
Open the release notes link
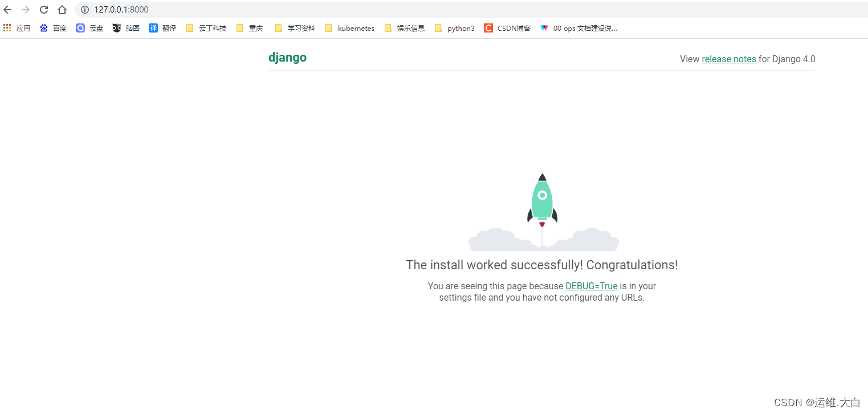pyautogui.click(x=729, y=59)
